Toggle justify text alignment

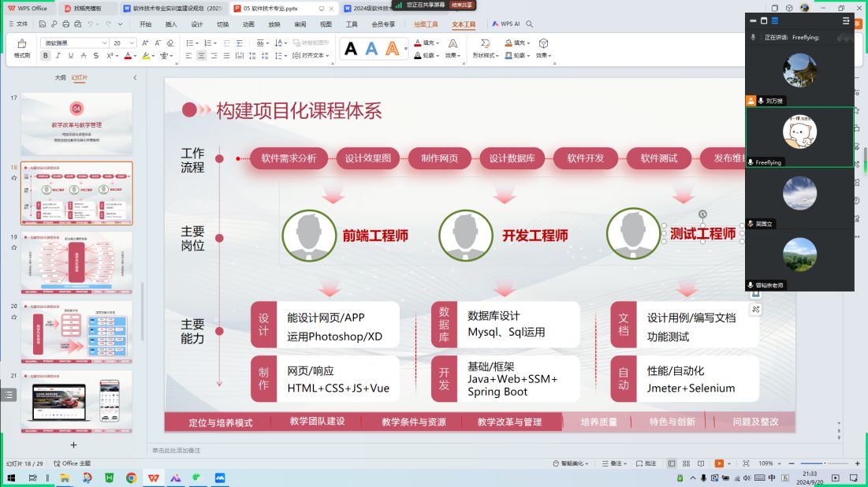pos(226,55)
